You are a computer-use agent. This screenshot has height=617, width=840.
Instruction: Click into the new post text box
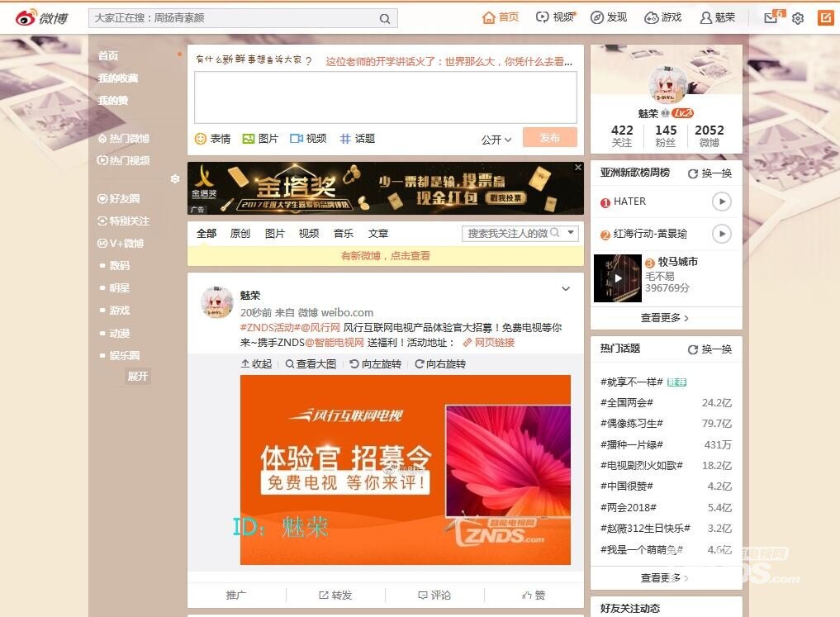[x=385, y=97]
